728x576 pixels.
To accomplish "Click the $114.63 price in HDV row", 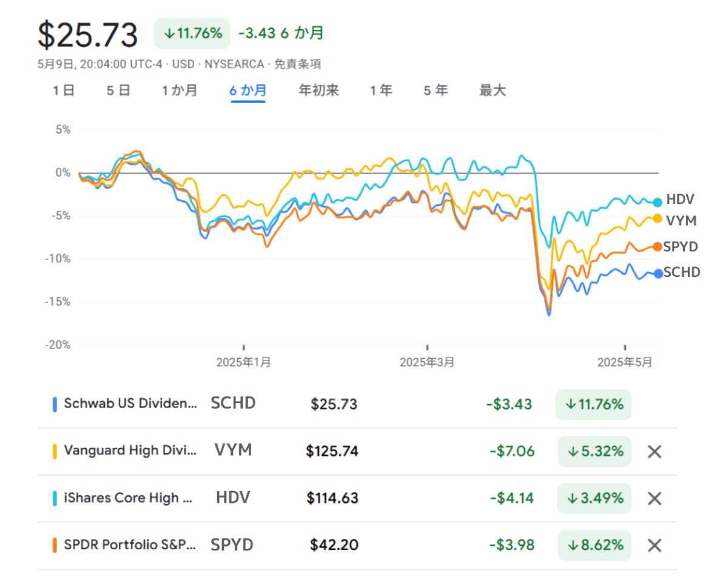I will click(332, 498).
